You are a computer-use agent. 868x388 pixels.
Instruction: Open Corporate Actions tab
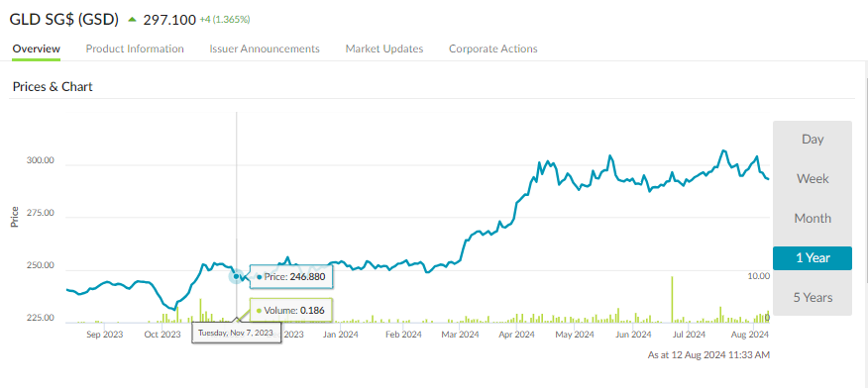(x=493, y=48)
